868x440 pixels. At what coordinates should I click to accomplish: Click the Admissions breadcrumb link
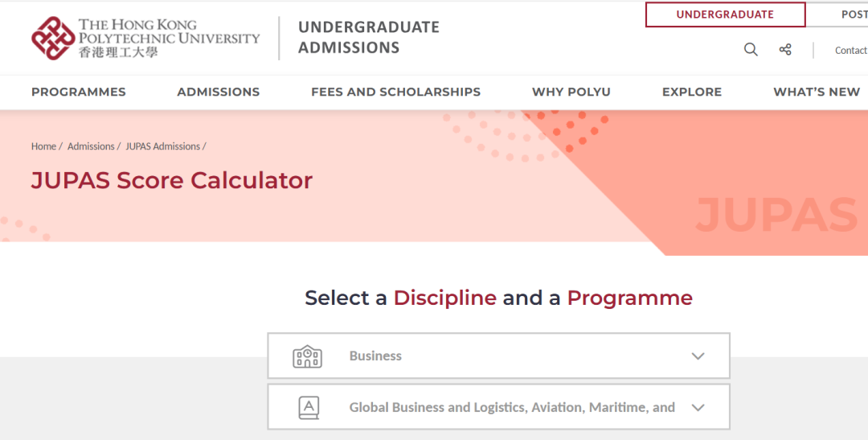pos(91,146)
